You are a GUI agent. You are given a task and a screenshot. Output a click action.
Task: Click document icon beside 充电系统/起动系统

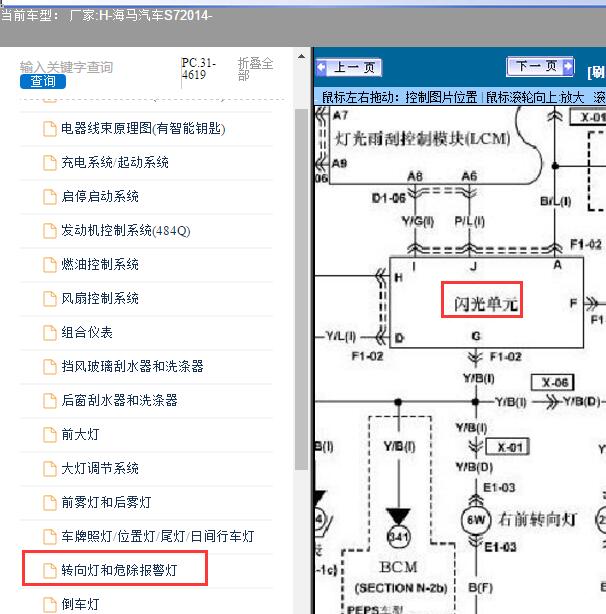coord(50,163)
